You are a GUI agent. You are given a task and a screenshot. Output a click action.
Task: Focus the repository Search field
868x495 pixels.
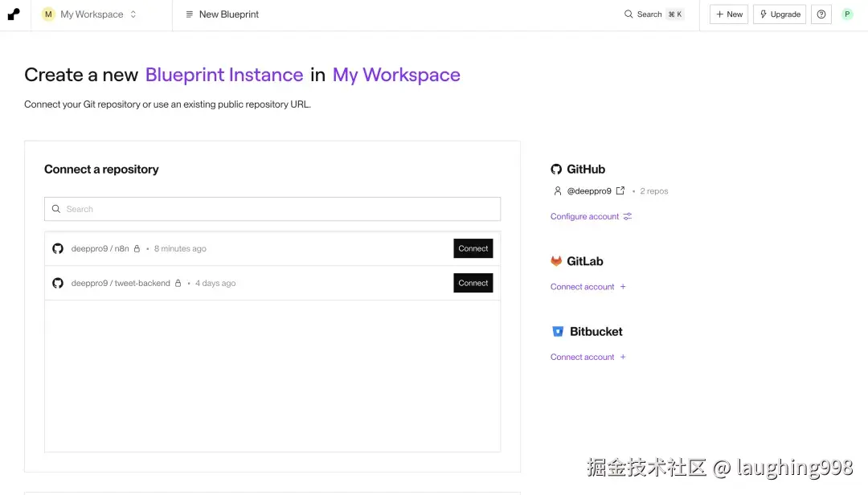tap(272, 209)
